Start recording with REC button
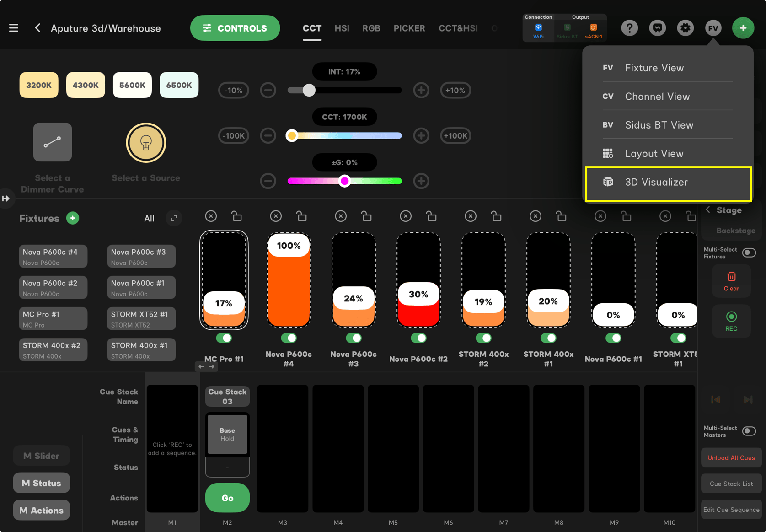Image resolution: width=766 pixels, height=532 pixels. pos(731,321)
